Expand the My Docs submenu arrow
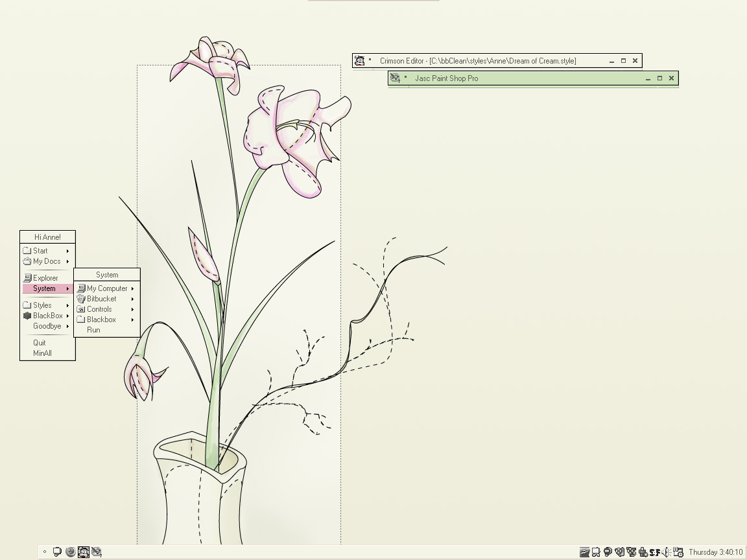Image resolution: width=747 pixels, height=560 pixels. (67, 261)
